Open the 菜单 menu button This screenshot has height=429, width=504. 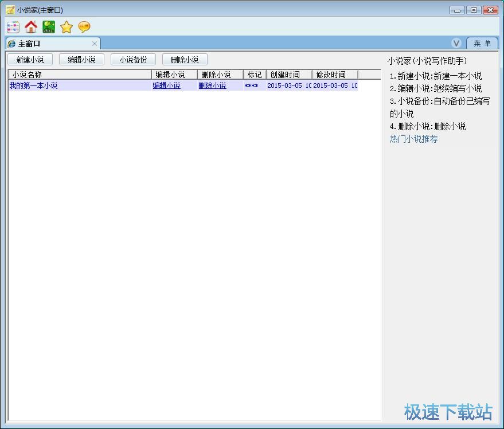click(482, 44)
